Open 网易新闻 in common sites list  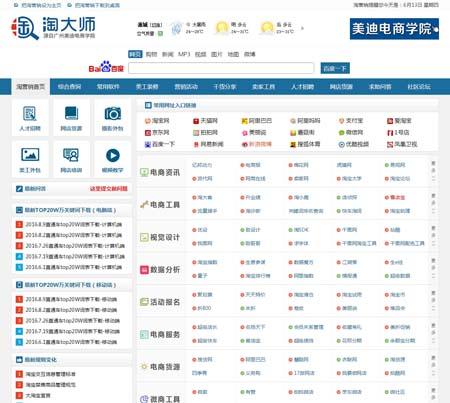coord(208,144)
